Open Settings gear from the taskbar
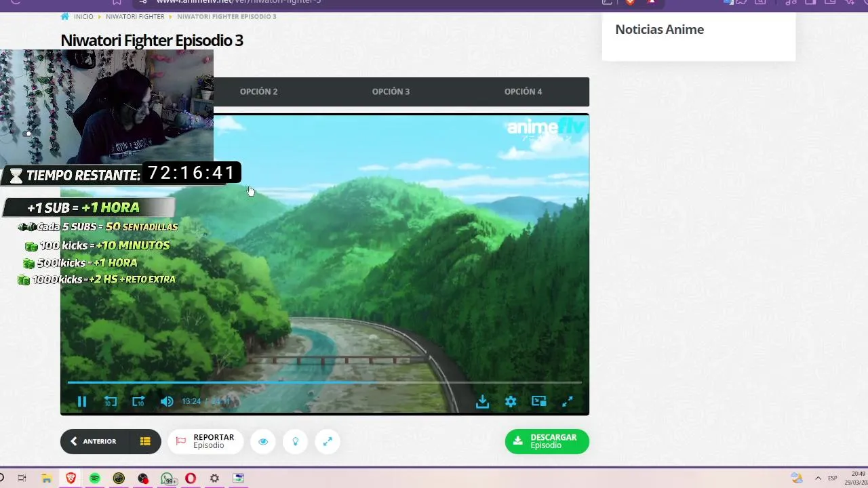This screenshot has height=488, width=868. pos(214,478)
